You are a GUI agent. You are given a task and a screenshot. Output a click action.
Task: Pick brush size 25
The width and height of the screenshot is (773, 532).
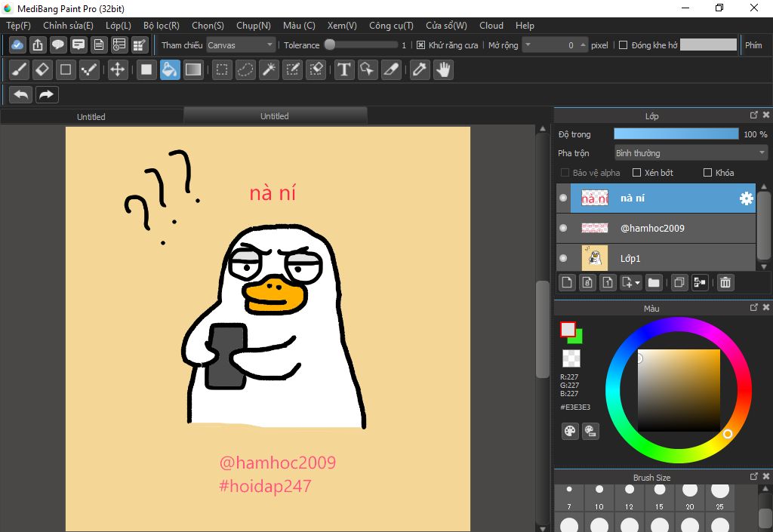coord(719,497)
